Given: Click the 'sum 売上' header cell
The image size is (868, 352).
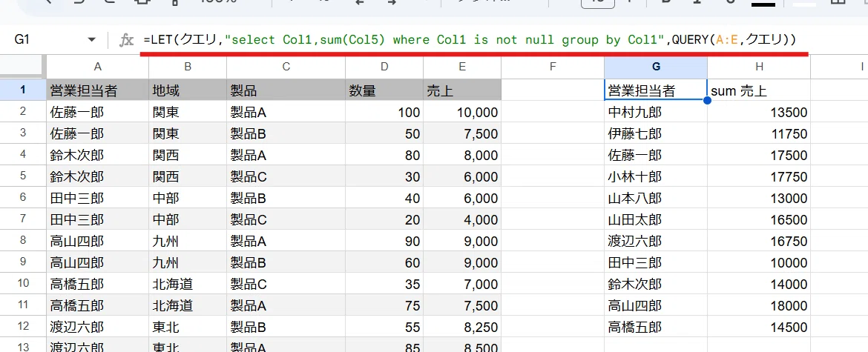Looking at the screenshot, I should click(x=759, y=90).
